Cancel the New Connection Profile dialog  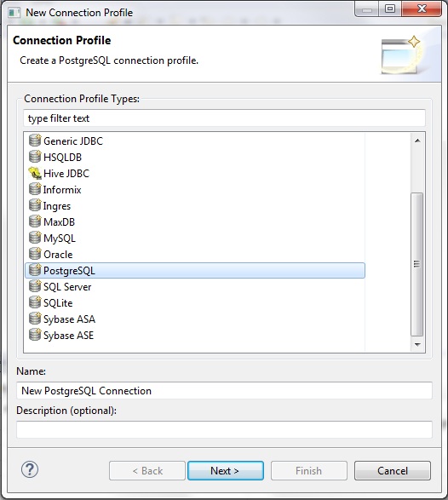(393, 471)
